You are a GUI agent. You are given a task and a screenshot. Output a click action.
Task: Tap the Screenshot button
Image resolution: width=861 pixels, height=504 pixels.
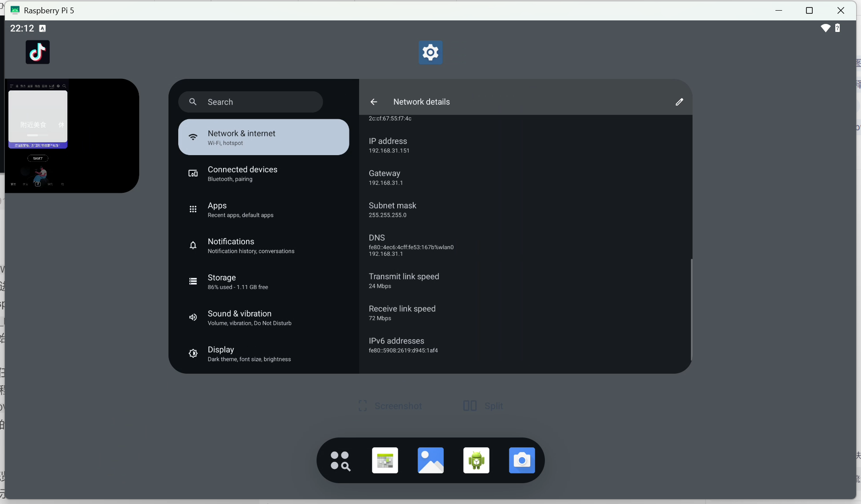pyautogui.click(x=390, y=406)
